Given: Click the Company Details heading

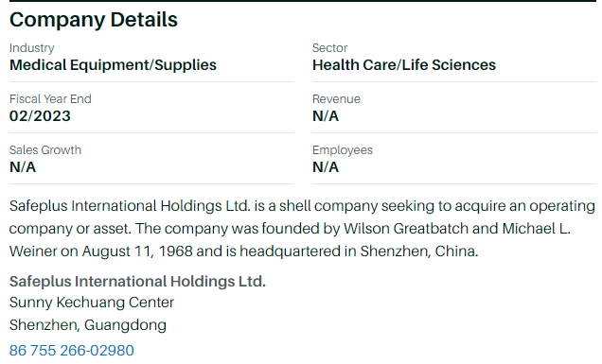Looking at the screenshot, I should [94, 20].
